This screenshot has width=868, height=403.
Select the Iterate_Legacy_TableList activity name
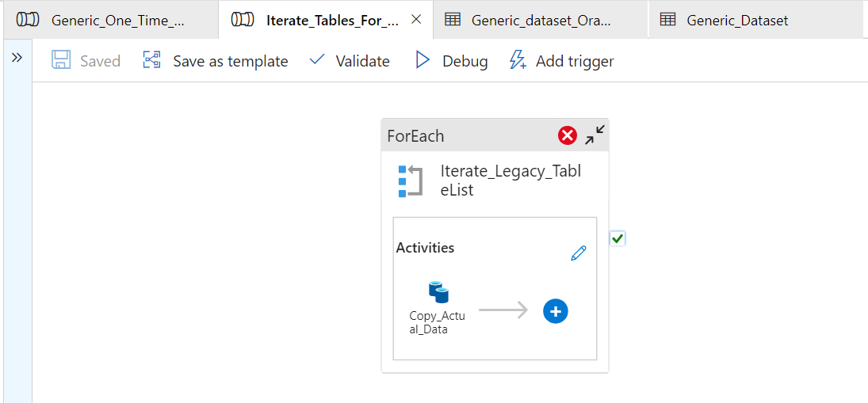coord(510,181)
